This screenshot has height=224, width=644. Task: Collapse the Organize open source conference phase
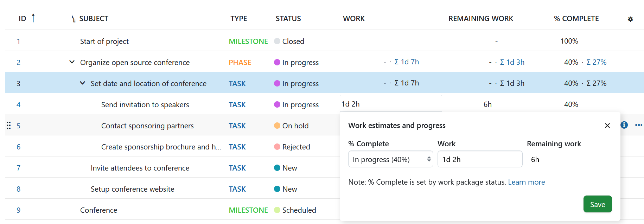72,62
